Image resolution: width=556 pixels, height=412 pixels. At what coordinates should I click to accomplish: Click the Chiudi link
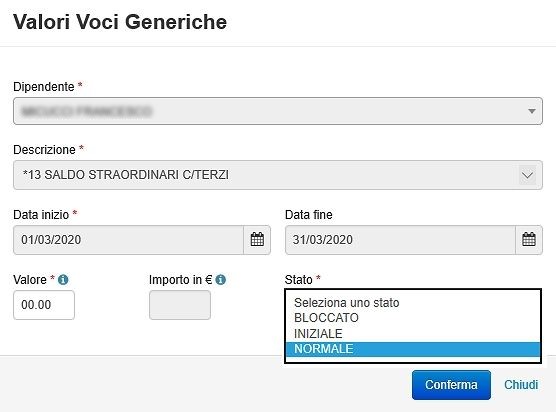pos(521,385)
